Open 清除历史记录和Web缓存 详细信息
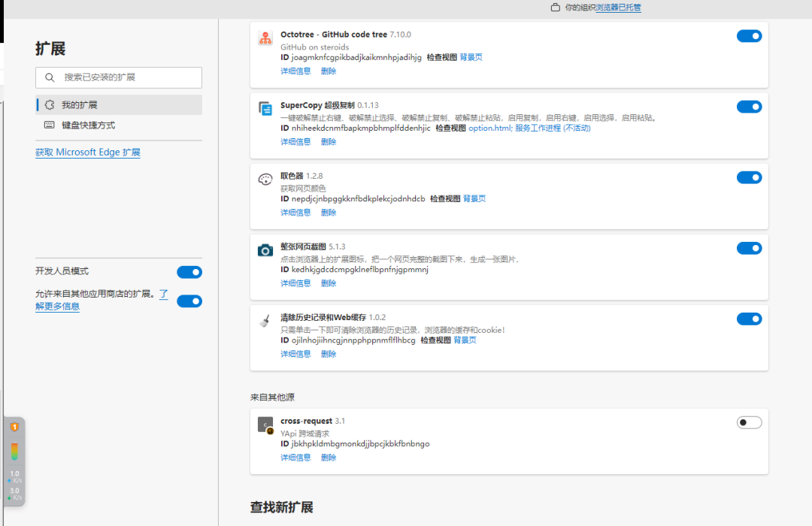The height and width of the screenshot is (526, 812). click(x=295, y=354)
